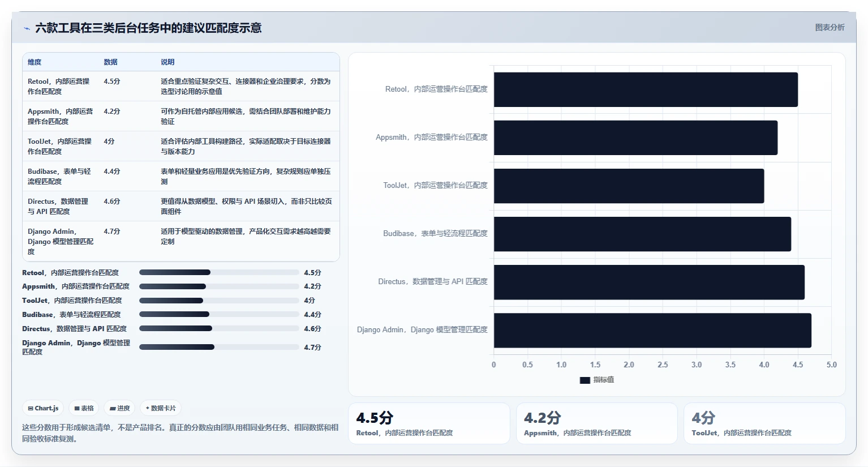This screenshot has width=868, height=467.
Task: Click the Appsmith progress bar
Action: [x=219, y=286]
